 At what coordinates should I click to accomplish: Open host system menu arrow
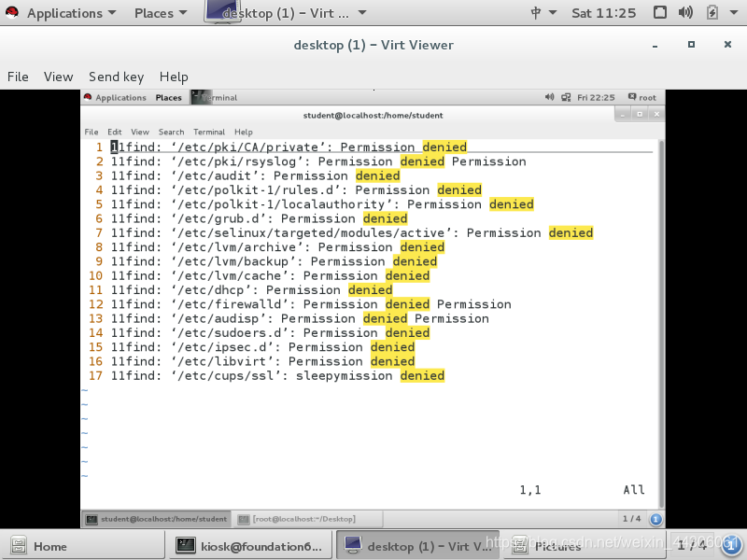coord(734,13)
